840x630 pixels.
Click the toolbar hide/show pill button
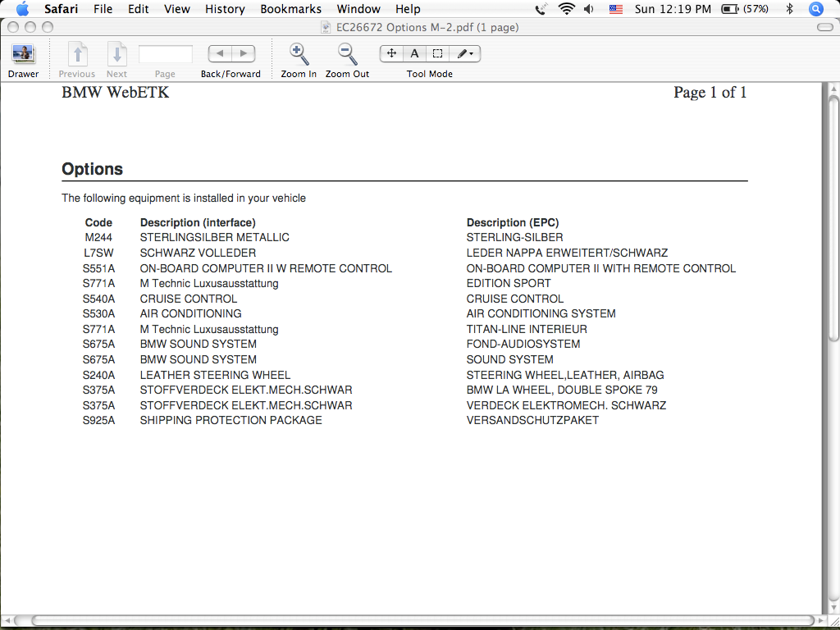[825, 27]
